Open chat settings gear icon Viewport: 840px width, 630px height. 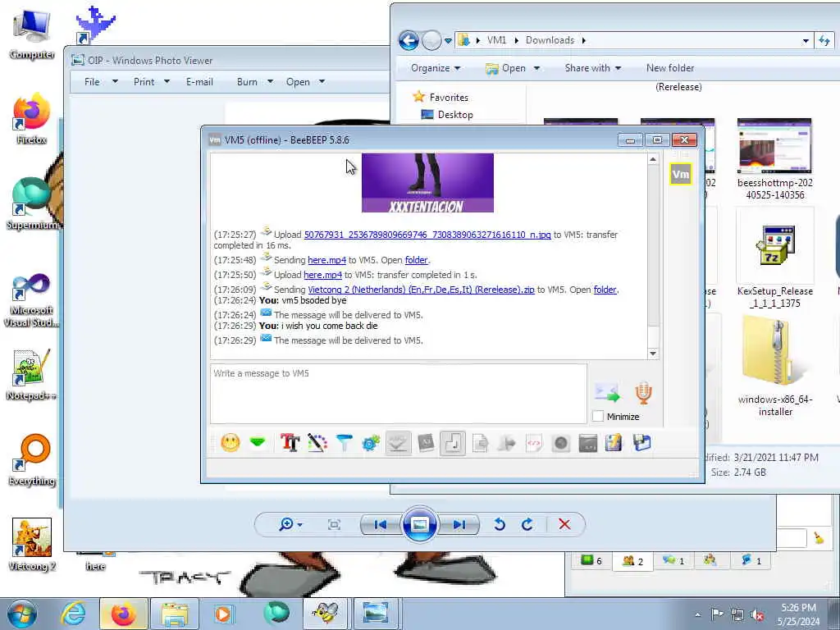371,443
